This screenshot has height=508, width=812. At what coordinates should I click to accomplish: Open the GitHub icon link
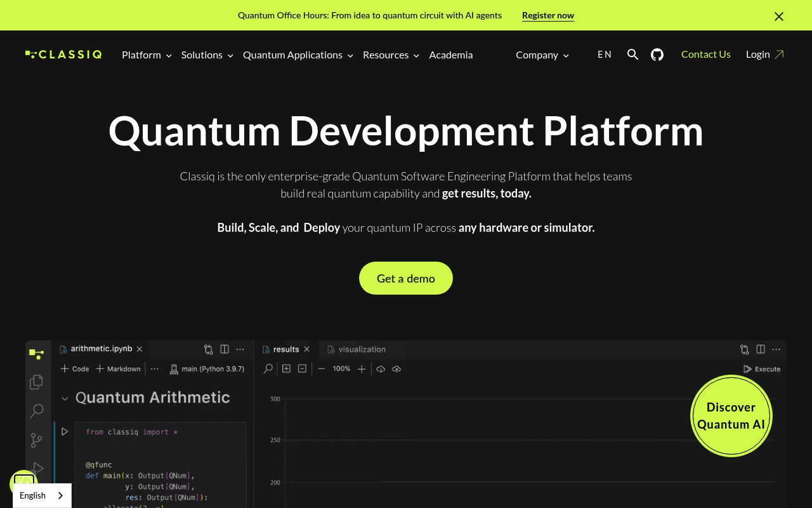click(657, 55)
